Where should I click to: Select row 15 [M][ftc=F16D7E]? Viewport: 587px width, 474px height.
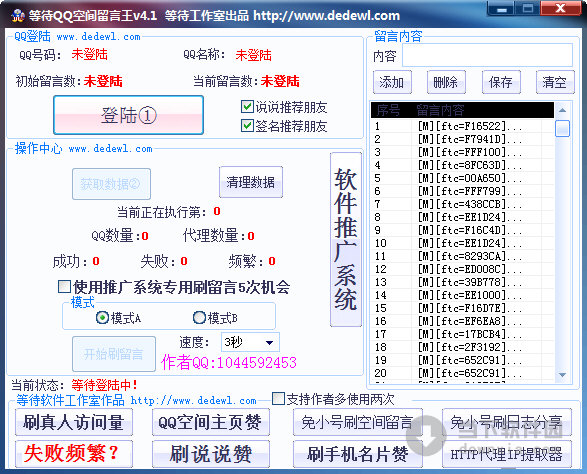(462, 308)
